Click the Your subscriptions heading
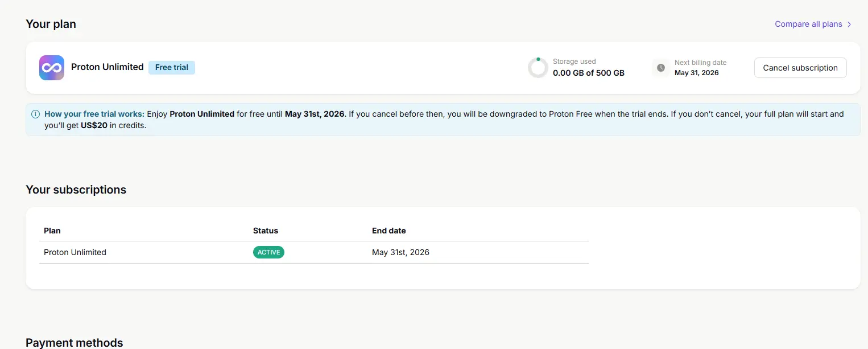 coord(76,190)
